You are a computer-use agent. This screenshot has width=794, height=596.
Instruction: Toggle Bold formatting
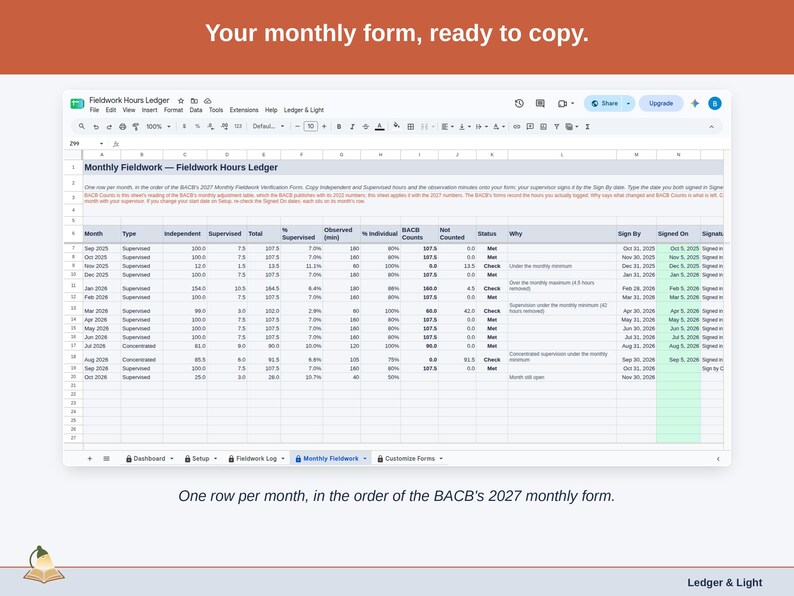339,127
